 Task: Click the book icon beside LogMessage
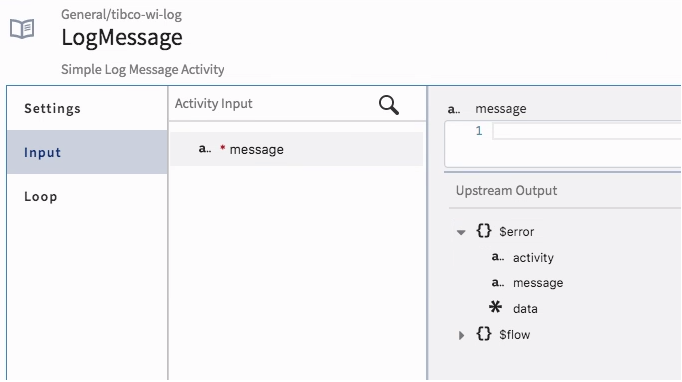point(22,29)
